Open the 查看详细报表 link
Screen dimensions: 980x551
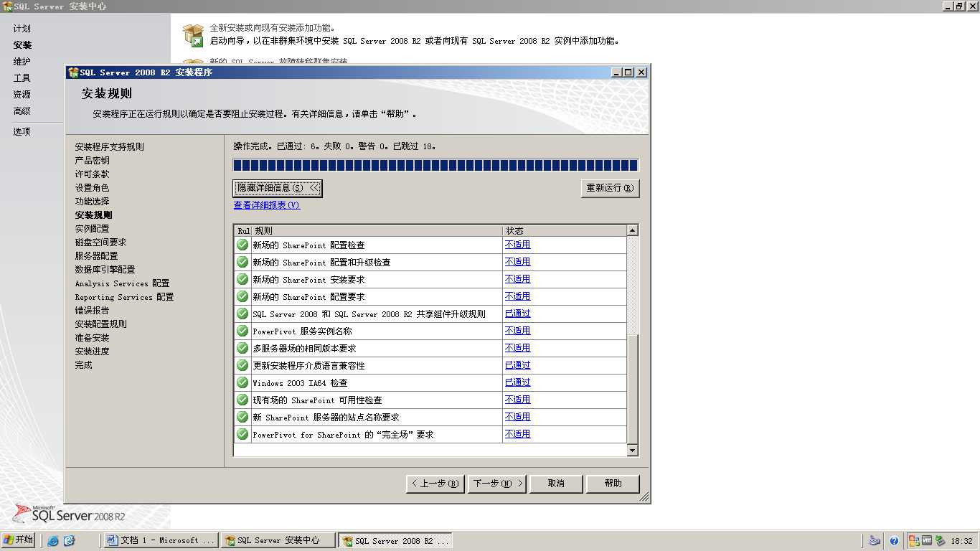tap(267, 205)
